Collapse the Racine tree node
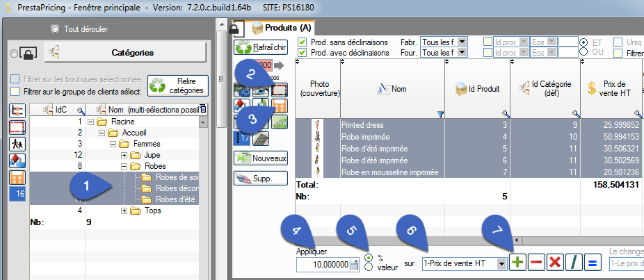644x280 pixels. (91, 122)
